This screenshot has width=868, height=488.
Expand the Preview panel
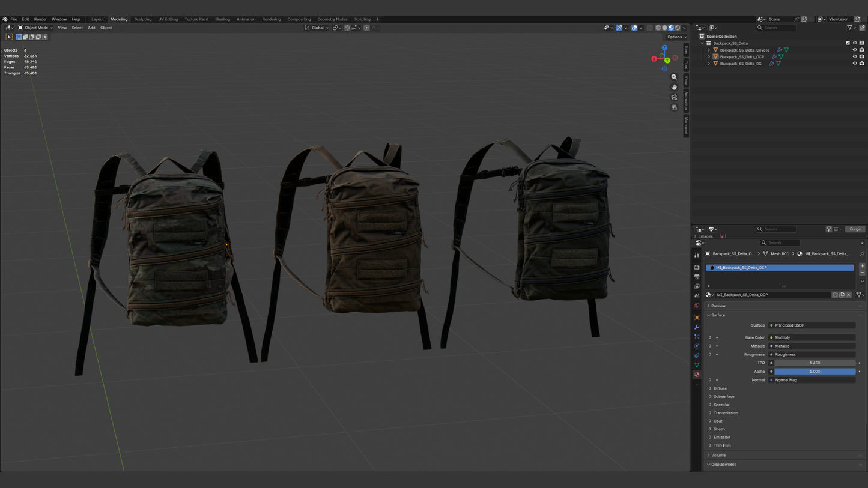(718, 306)
